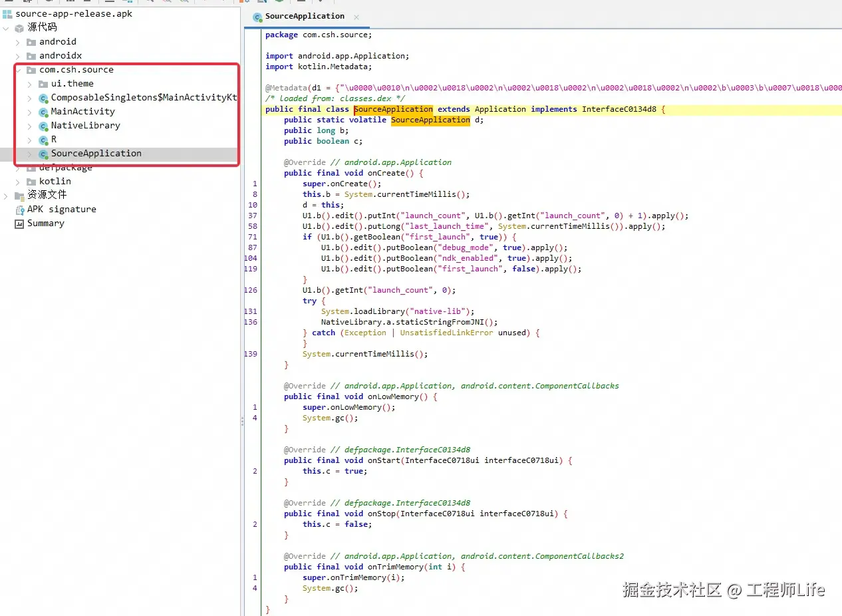Select the 源代码 tree label
This screenshot has width=842, height=616.
42,27
